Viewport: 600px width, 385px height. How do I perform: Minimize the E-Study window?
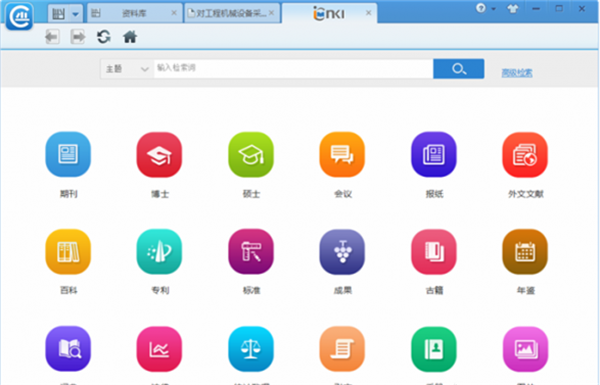(x=536, y=9)
